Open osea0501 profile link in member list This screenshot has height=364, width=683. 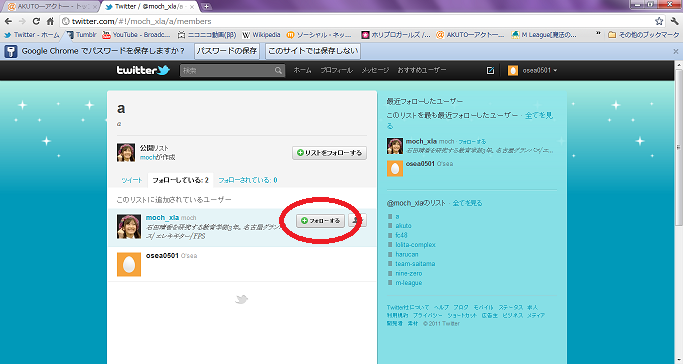click(x=162, y=256)
